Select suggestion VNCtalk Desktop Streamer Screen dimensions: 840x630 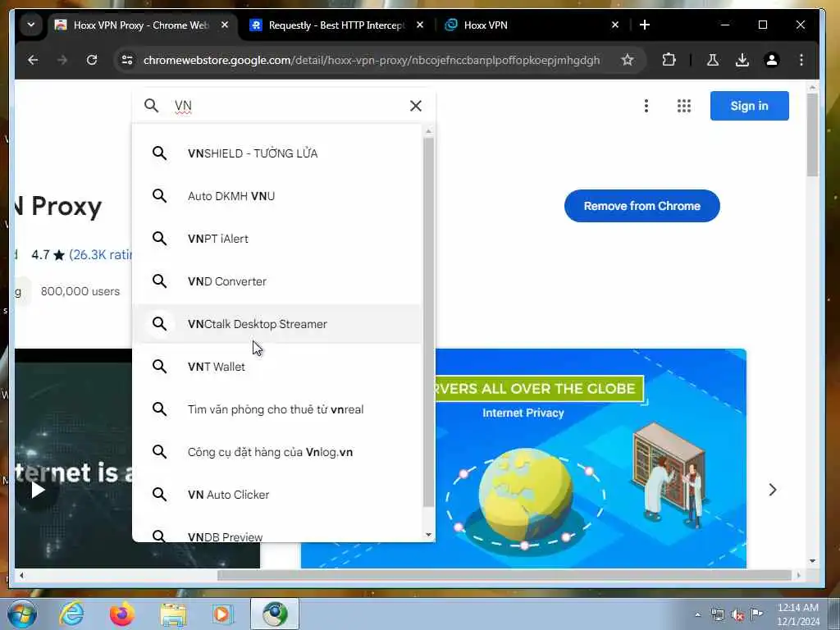tap(277, 324)
